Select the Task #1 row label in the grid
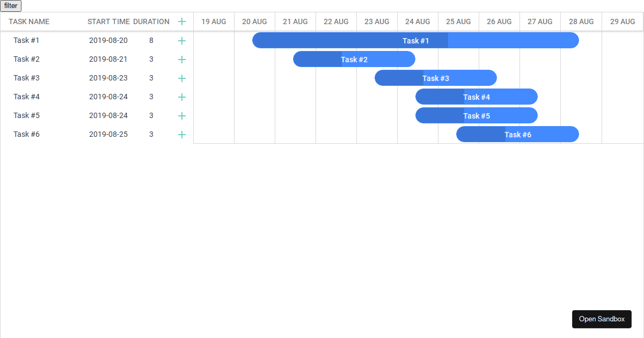The width and height of the screenshot is (644, 338). tap(26, 40)
